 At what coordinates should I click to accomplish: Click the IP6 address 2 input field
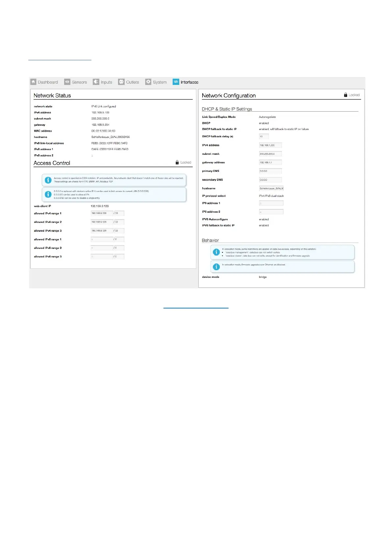271,212
